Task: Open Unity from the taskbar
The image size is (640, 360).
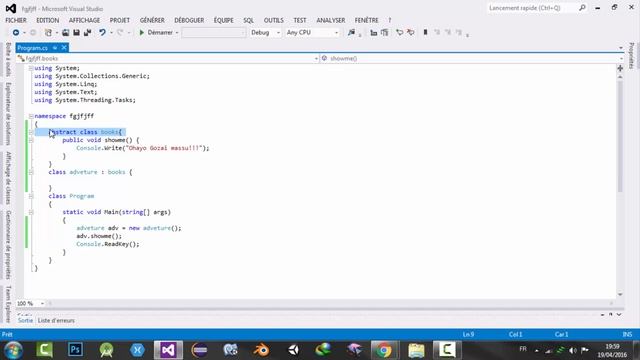Action: (x=293, y=350)
